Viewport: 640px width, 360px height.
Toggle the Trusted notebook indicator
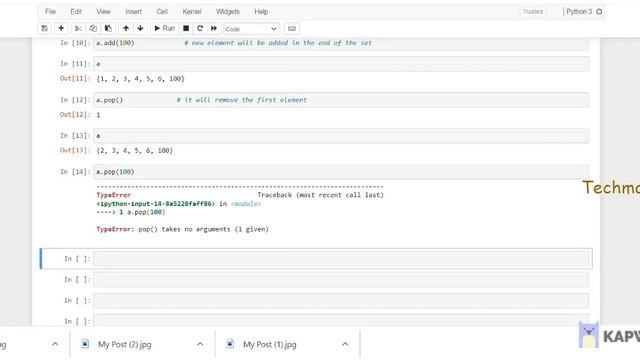pos(533,12)
